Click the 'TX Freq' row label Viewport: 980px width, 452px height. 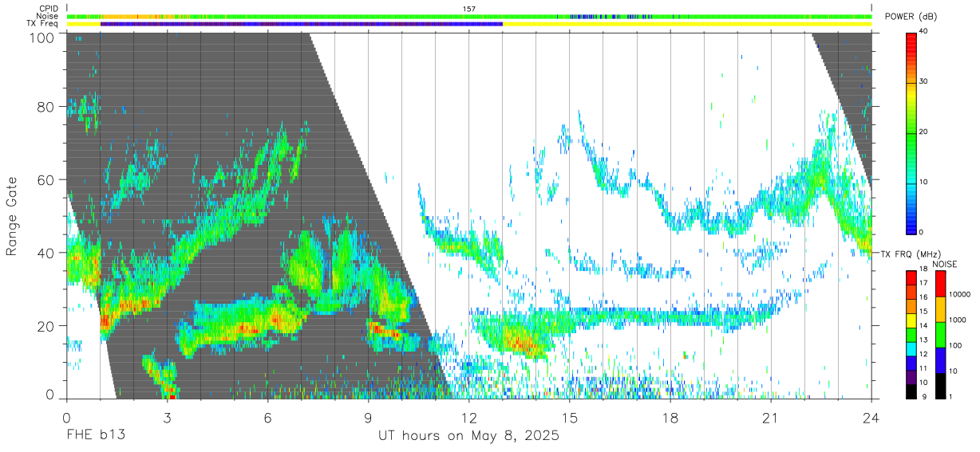click(43, 24)
